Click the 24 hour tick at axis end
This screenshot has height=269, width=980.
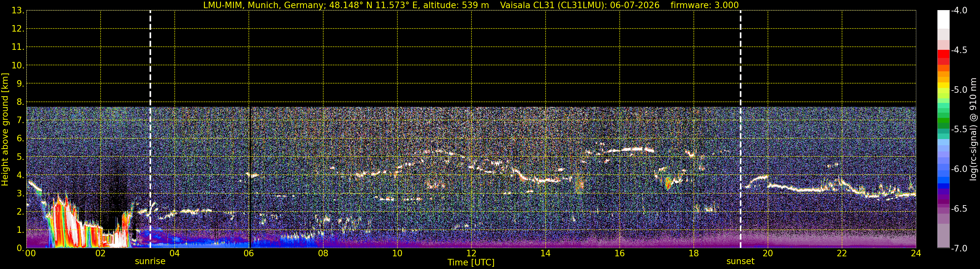pyautogui.click(x=916, y=253)
